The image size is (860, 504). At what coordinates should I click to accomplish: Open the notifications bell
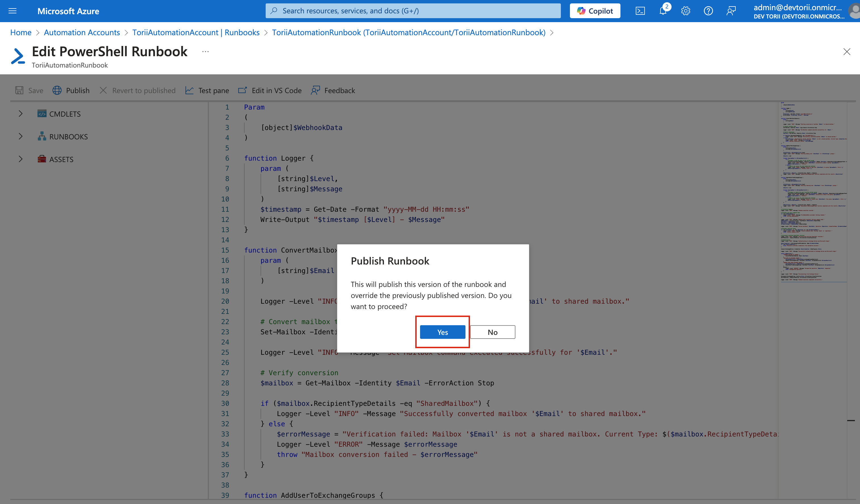(663, 11)
